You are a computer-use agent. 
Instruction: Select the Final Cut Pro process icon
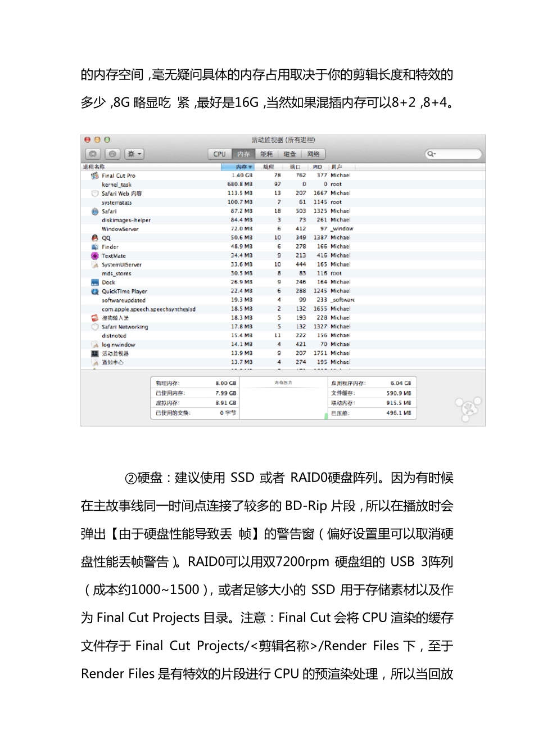click(95, 175)
